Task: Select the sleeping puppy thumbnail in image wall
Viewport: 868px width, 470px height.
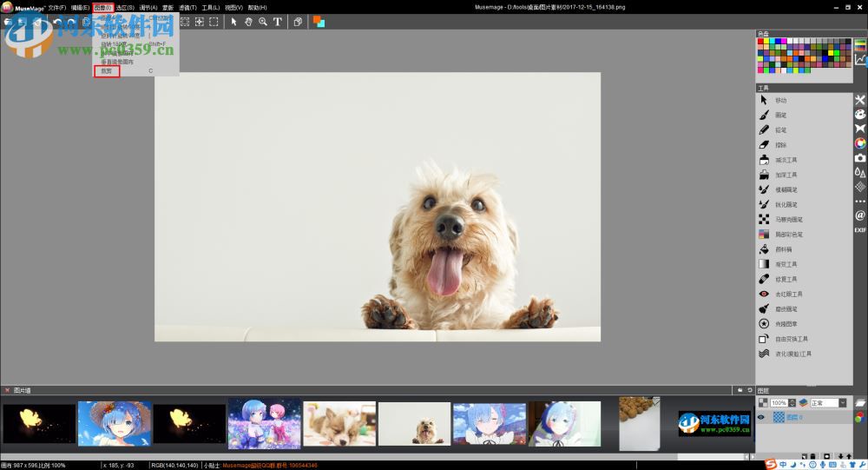Action: coord(339,423)
